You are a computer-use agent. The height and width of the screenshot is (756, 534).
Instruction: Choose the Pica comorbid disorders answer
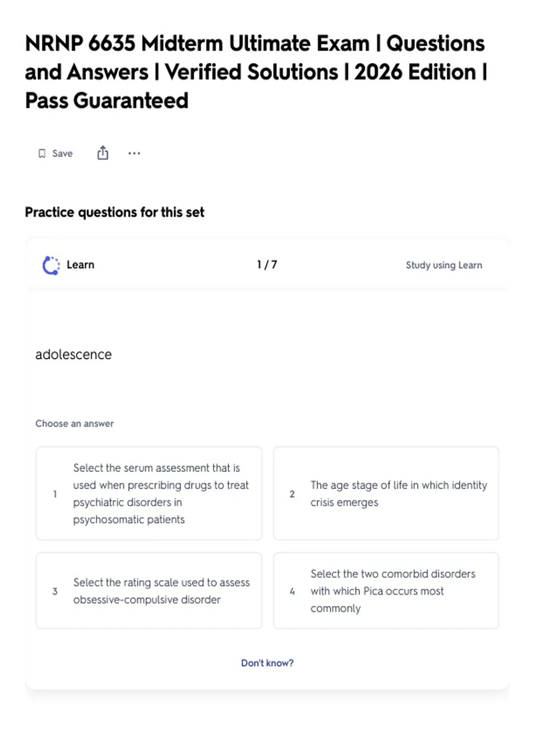pyautogui.click(x=386, y=591)
